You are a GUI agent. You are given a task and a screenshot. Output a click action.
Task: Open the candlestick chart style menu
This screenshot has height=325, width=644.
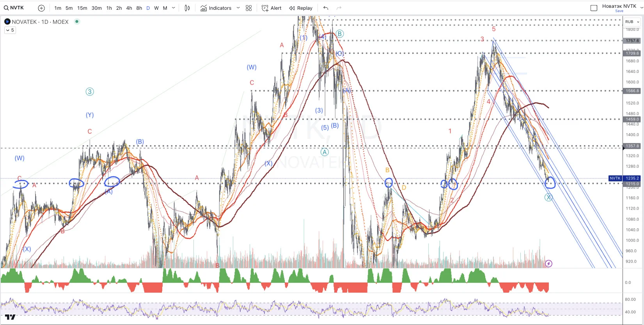click(x=187, y=8)
